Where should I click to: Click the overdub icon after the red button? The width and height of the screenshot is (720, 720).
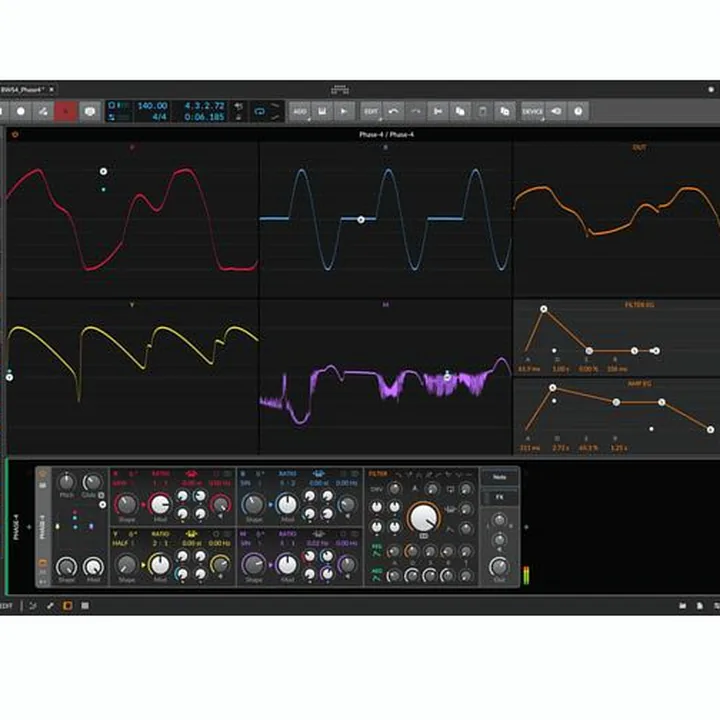click(90, 111)
